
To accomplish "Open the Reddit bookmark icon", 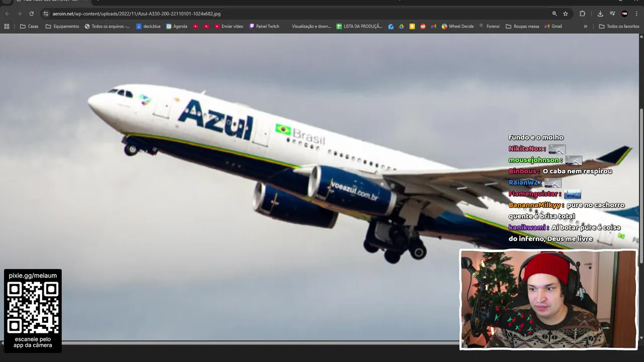I will click(x=423, y=26).
